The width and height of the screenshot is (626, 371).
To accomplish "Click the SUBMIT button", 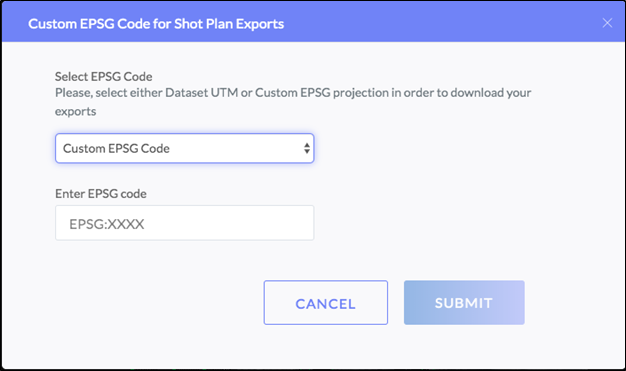I will (x=464, y=302).
